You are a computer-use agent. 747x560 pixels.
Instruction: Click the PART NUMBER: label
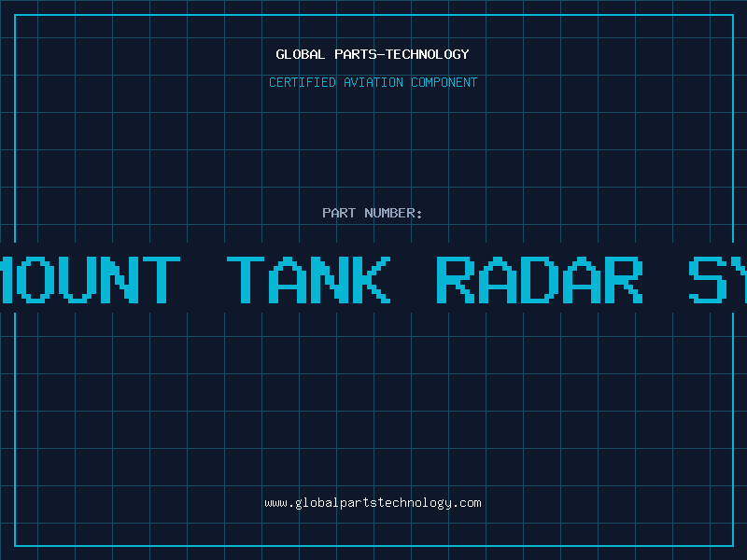point(373,213)
